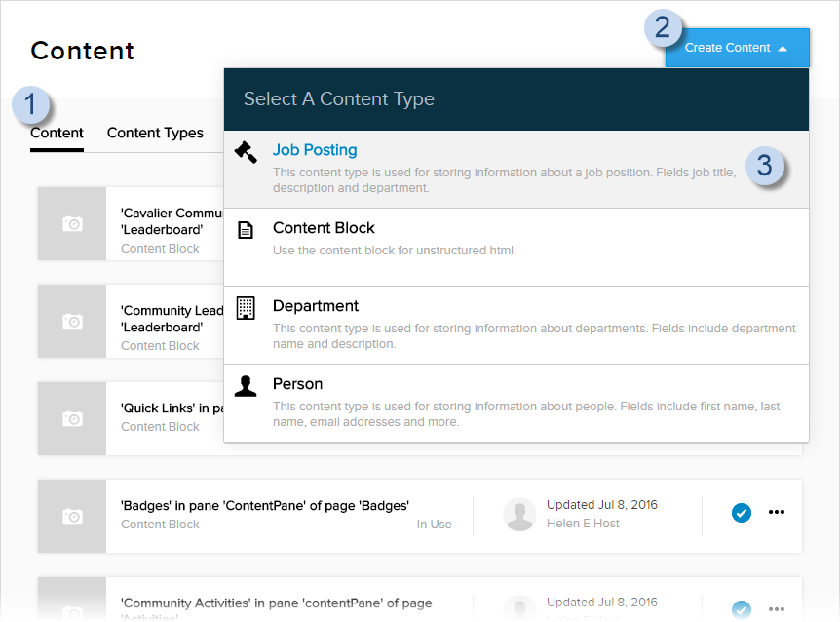
Task: Toggle published checkmark on Community Activities row
Action: point(741,609)
